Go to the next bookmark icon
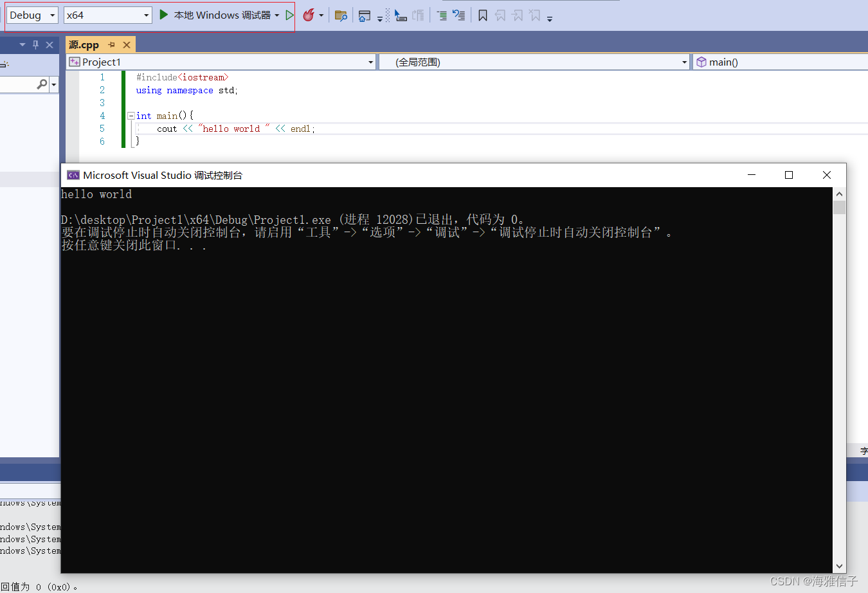868x593 pixels. coord(518,15)
